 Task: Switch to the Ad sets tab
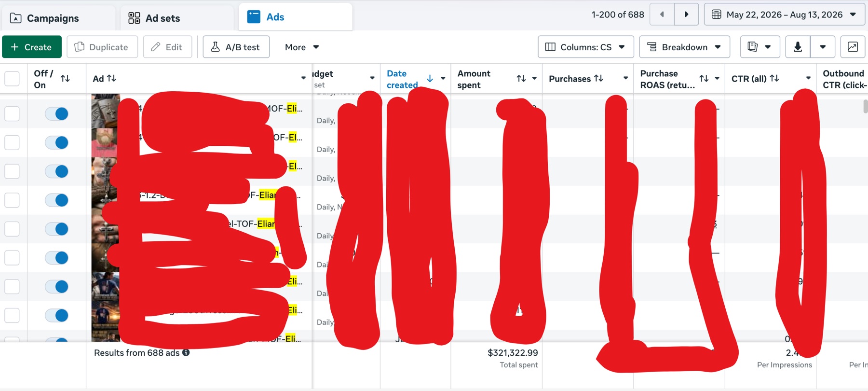176,18
